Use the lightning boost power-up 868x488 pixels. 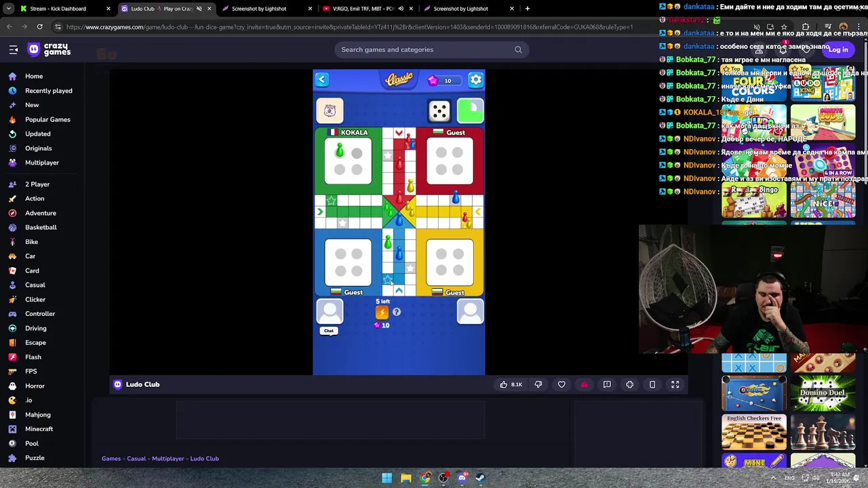[382, 312]
